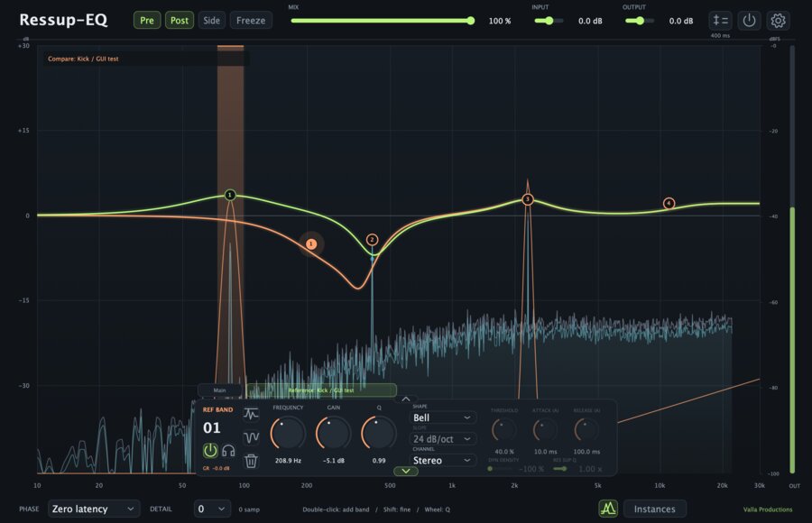
Task: Switch to the Reference: Kick / GUI test tab
Action: click(321, 390)
